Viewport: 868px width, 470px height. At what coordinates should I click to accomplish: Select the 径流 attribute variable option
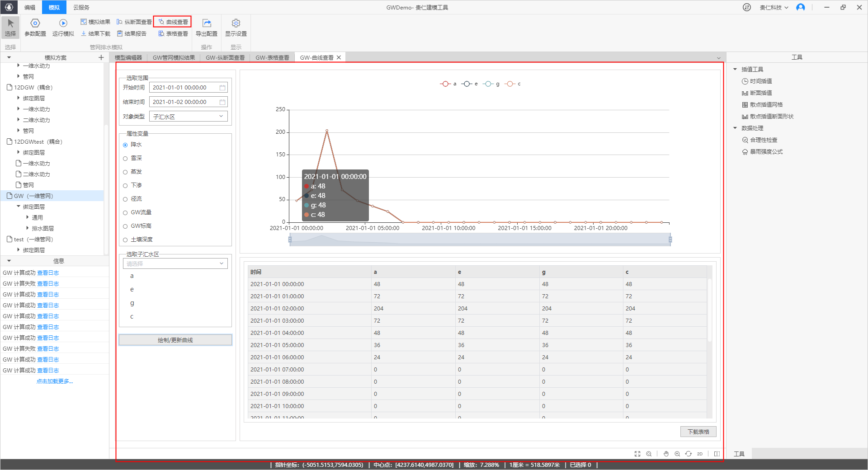pyautogui.click(x=126, y=199)
